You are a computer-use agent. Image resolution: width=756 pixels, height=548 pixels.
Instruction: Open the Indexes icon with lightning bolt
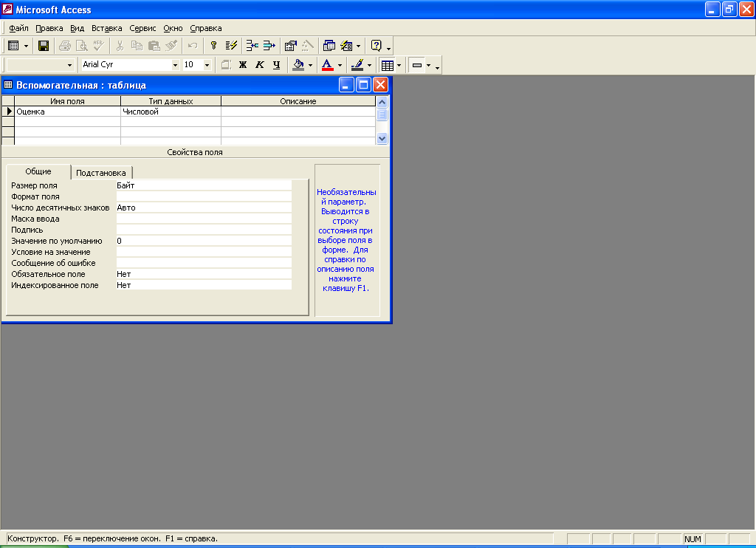(x=231, y=46)
